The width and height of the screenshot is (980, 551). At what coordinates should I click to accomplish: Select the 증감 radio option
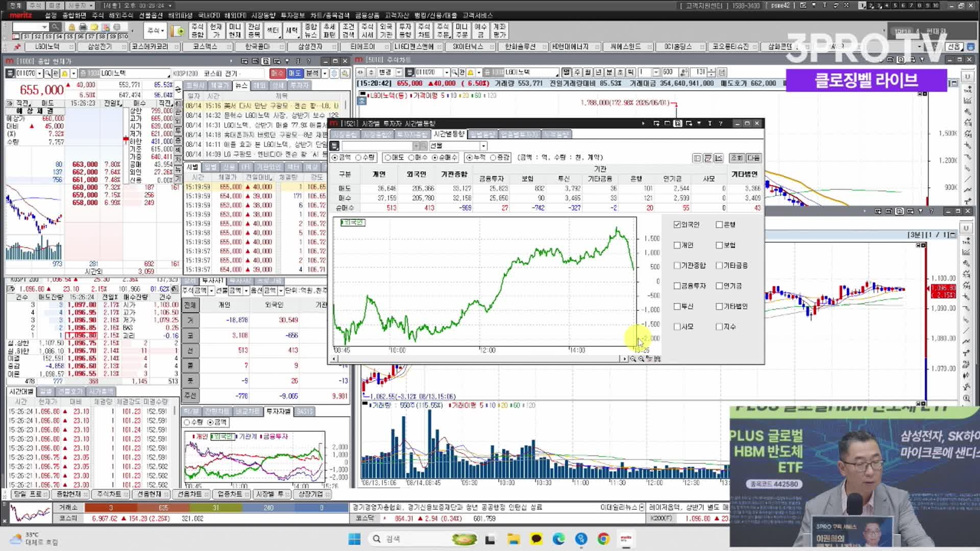click(x=493, y=158)
